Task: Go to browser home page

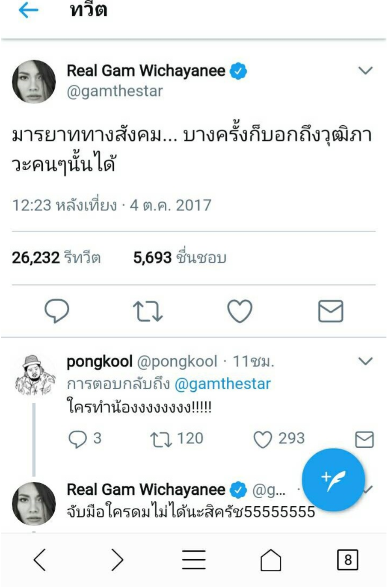Action: [x=271, y=560]
